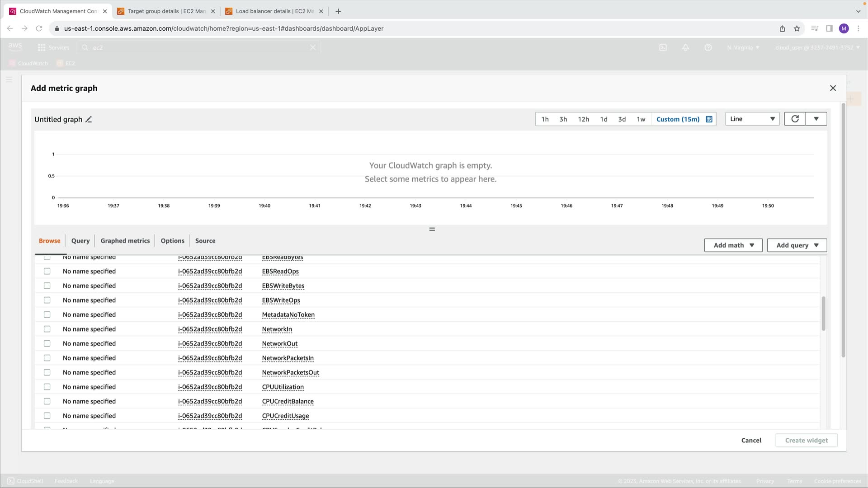Open the Line graph type dropdown
This screenshot has height=488, width=868.
coord(752,119)
